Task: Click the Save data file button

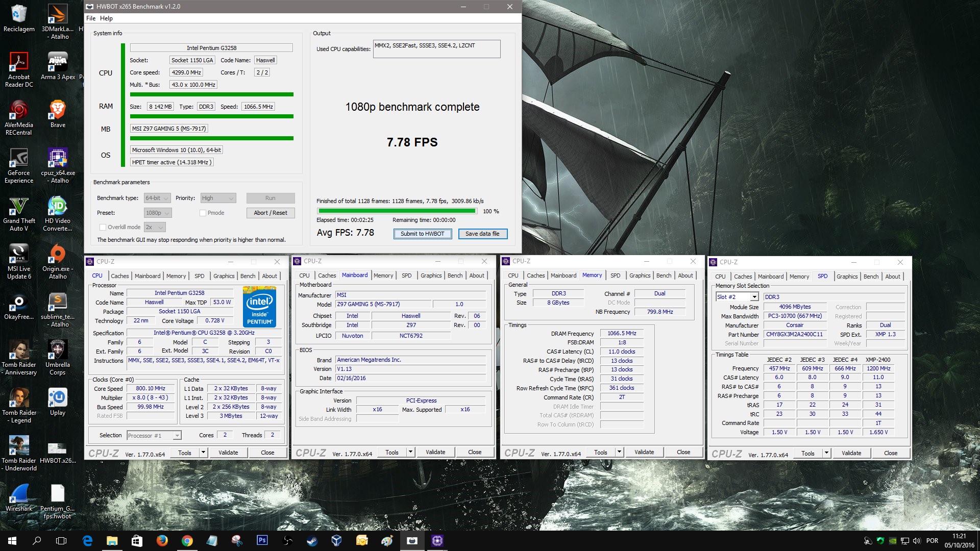Action: tap(482, 234)
